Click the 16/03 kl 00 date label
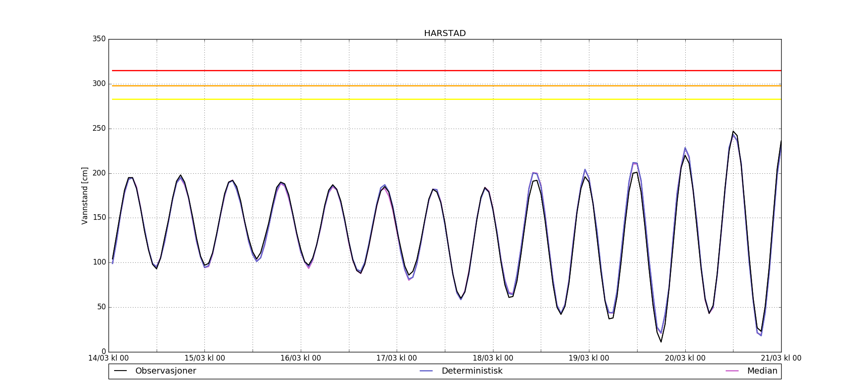Image resolution: width=868 pixels, height=391 pixels. [x=300, y=358]
